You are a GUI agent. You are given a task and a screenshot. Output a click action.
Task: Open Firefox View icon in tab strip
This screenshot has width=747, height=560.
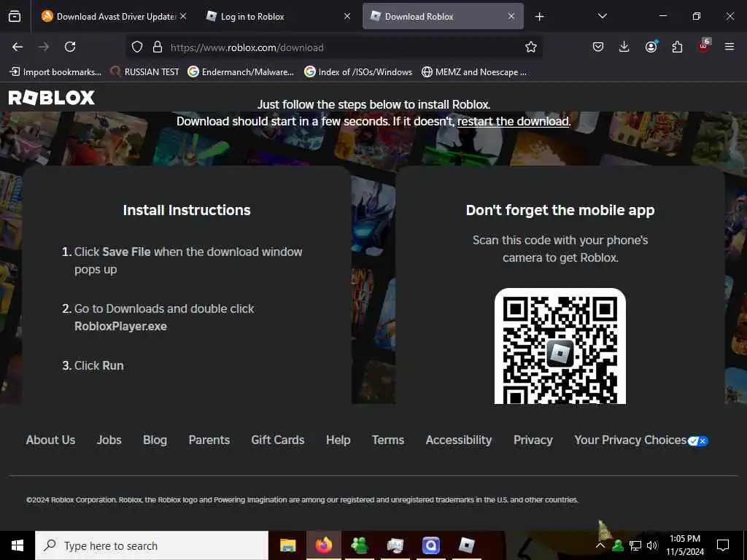tap(15, 16)
